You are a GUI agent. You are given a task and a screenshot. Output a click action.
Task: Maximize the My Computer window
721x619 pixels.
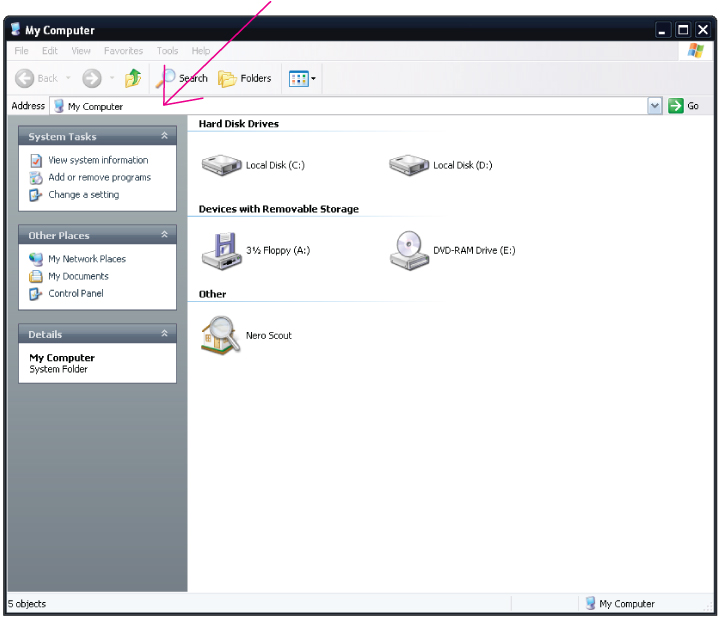(683, 30)
